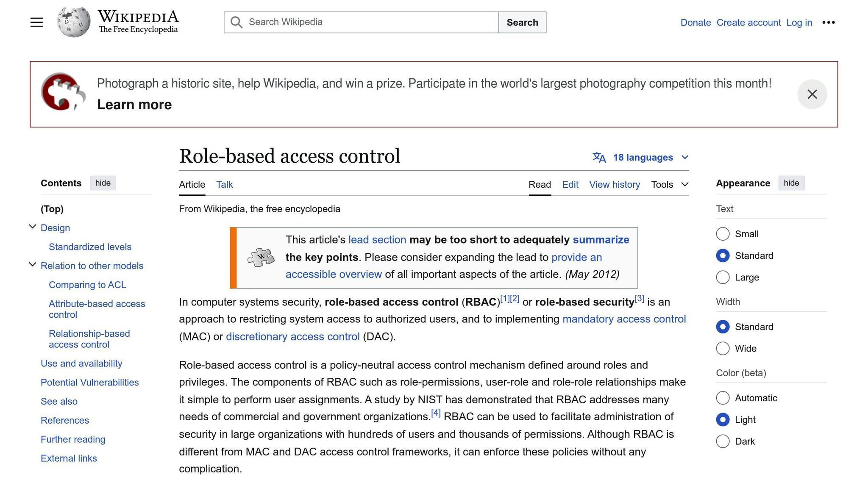
Task: Open the View history tab
Action: tap(614, 184)
